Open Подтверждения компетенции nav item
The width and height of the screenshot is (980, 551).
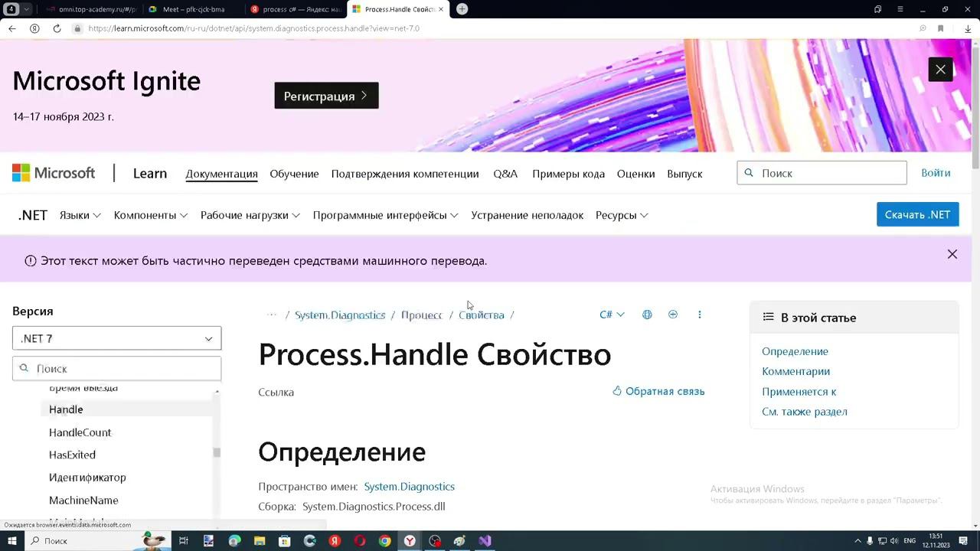coord(405,174)
